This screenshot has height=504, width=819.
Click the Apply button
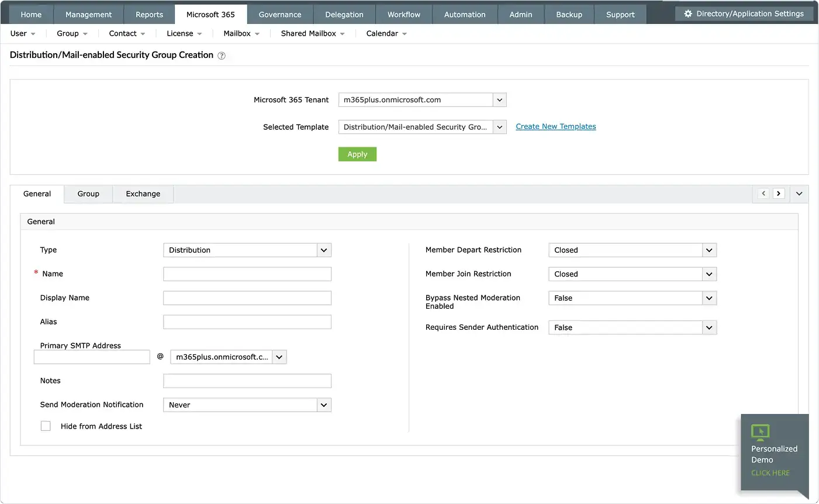click(357, 154)
